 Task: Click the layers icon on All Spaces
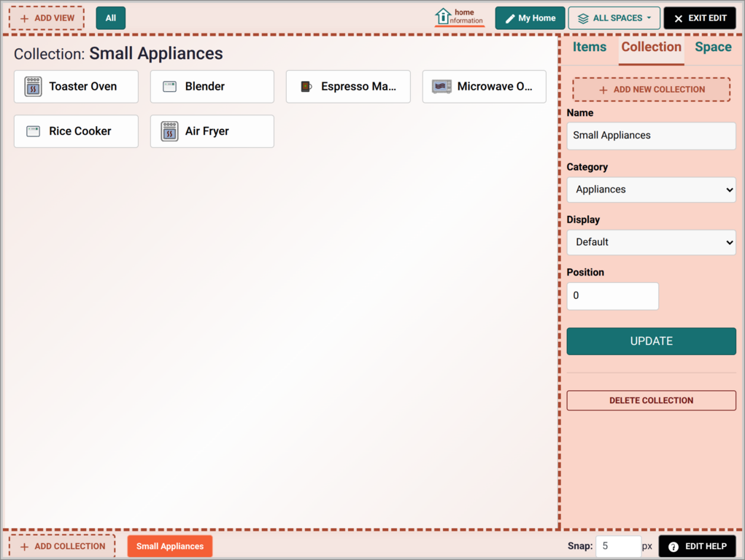click(x=583, y=18)
